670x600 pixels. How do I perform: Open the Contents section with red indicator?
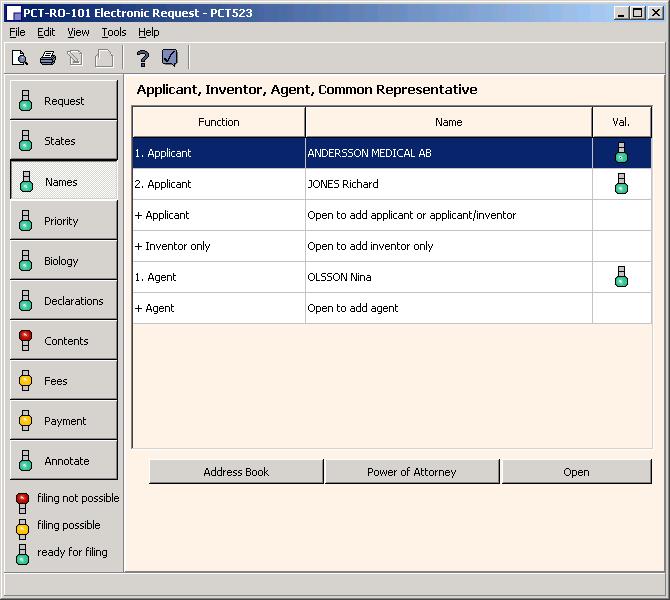tap(64, 340)
